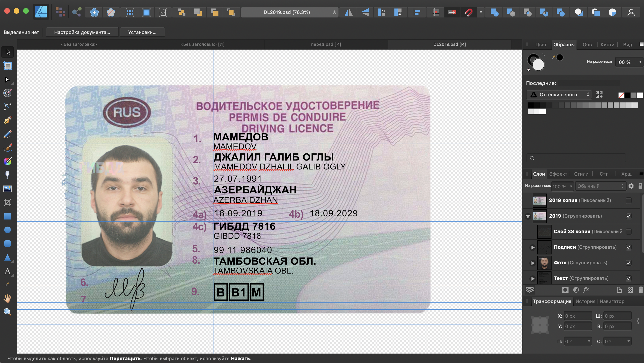This screenshot has width=644, height=363.
Task: Select the Pen tool
Action: point(8,121)
